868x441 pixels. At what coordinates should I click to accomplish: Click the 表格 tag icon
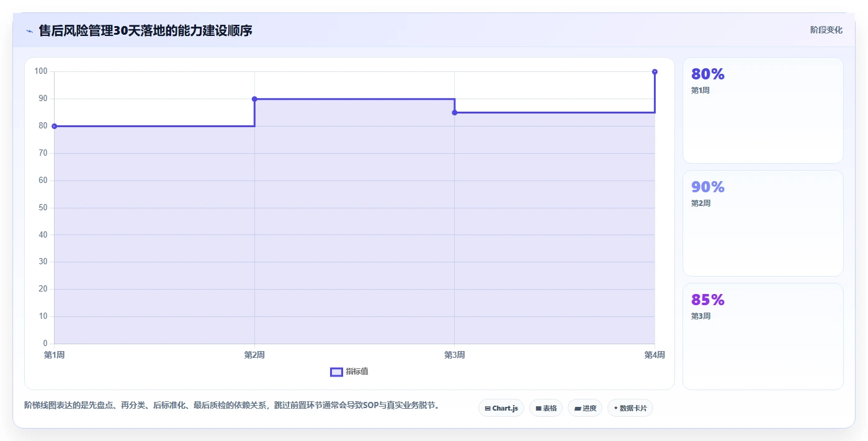click(x=539, y=408)
